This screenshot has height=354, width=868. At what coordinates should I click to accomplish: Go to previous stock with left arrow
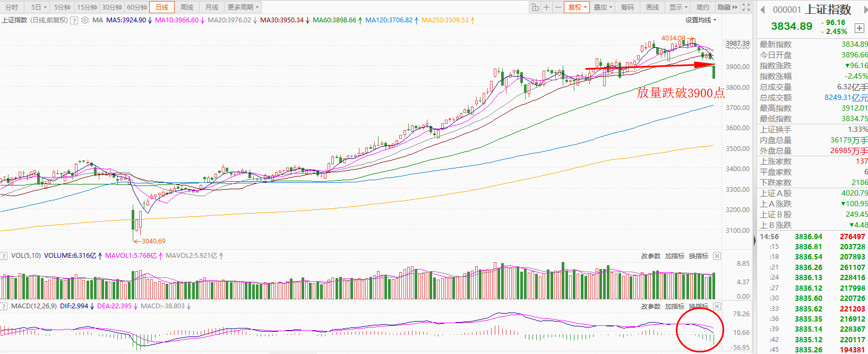click(762, 10)
